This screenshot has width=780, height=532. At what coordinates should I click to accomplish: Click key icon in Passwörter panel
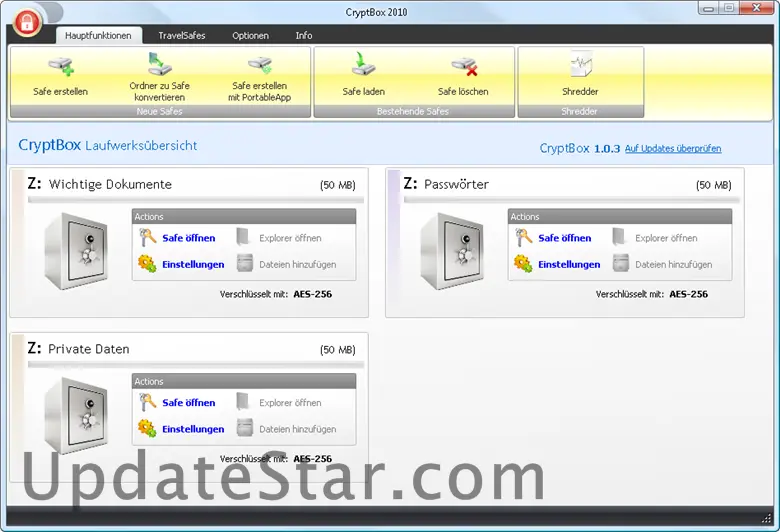(x=523, y=238)
